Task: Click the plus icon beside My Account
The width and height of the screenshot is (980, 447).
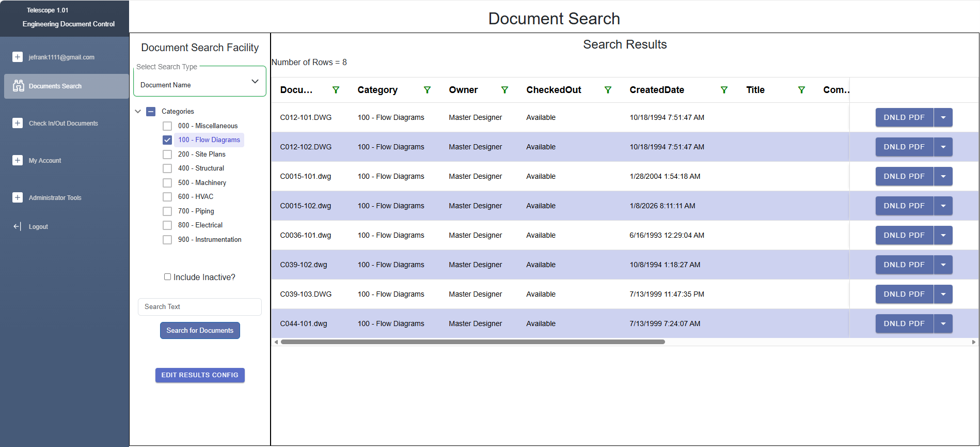Action: 18,160
